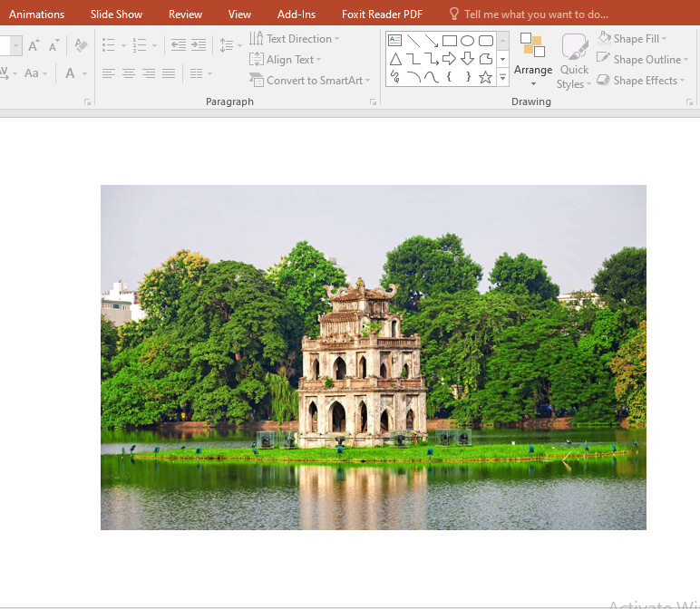Open Quick Styles gallery
Image resolution: width=700 pixels, height=609 pixels.
[574, 61]
